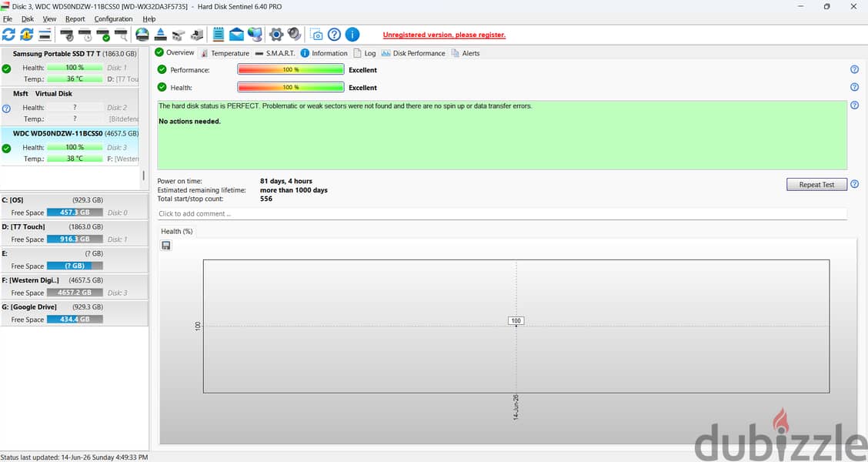Open the Disk menu
This screenshot has height=462, width=868.
[x=28, y=18]
